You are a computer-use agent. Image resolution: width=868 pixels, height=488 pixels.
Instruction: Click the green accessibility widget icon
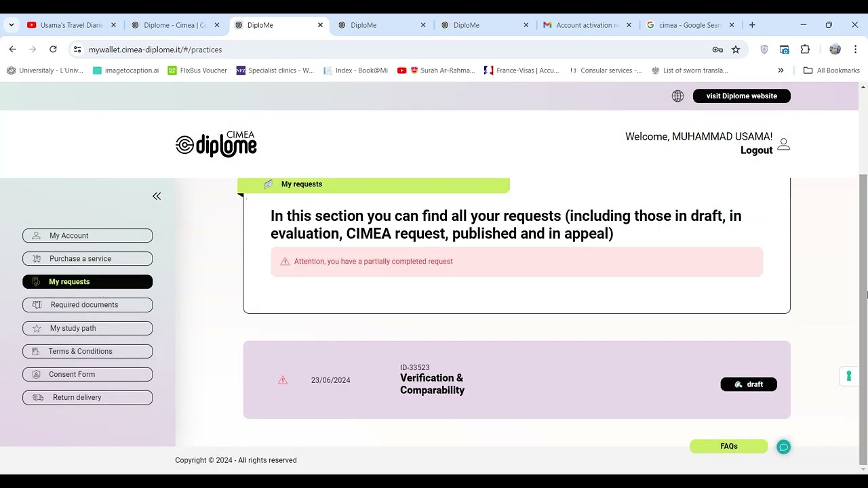[x=848, y=376]
